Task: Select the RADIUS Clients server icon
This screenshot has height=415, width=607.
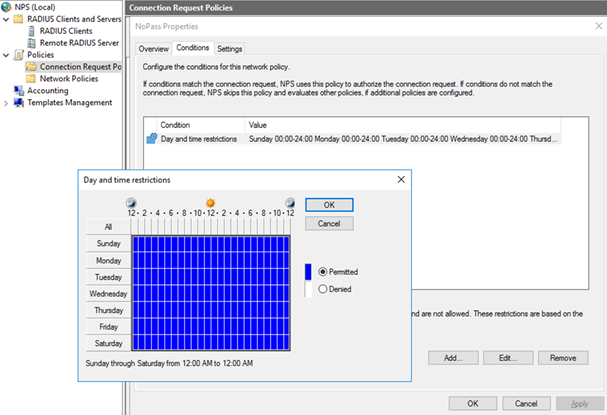Action: tap(33, 31)
